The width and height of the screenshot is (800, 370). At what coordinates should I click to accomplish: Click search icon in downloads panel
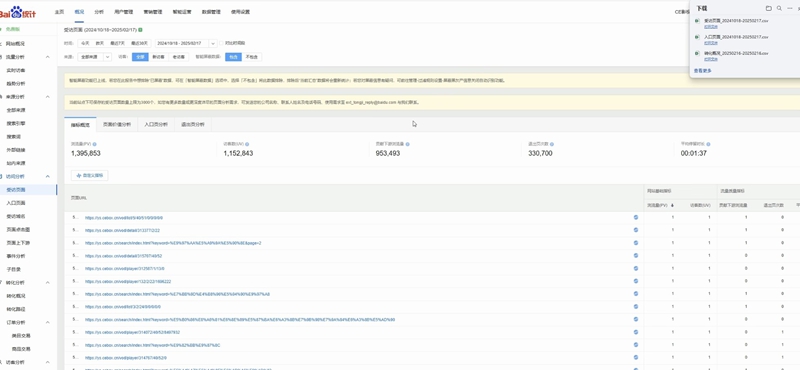pyautogui.click(x=779, y=8)
